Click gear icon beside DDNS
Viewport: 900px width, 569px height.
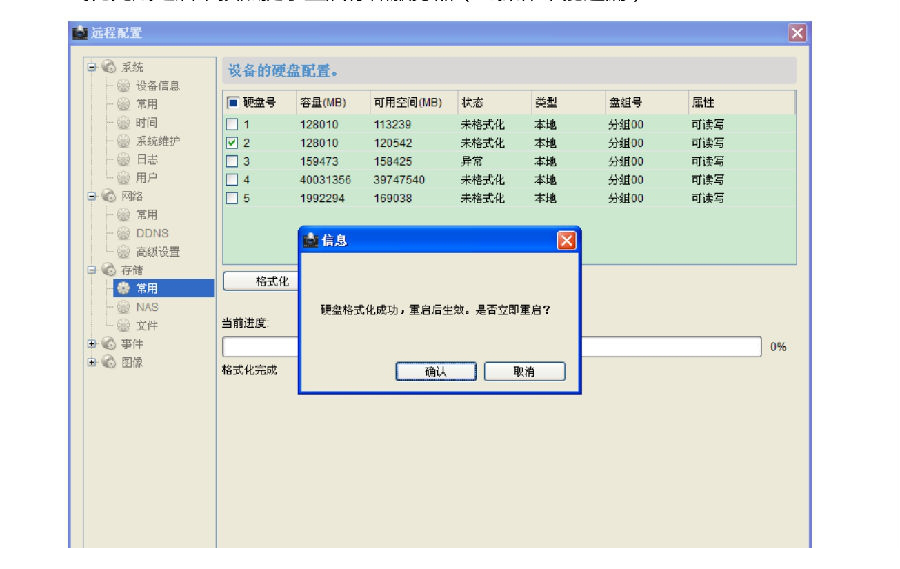point(123,233)
